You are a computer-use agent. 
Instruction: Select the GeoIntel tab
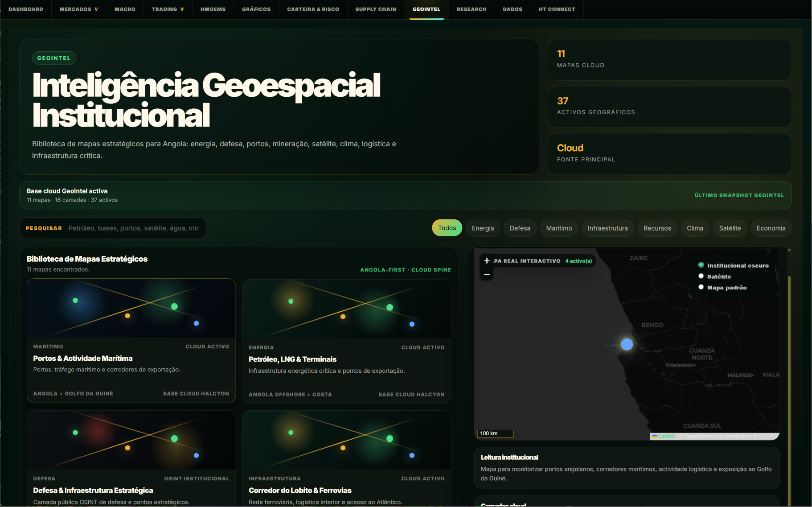[x=427, y=9]
